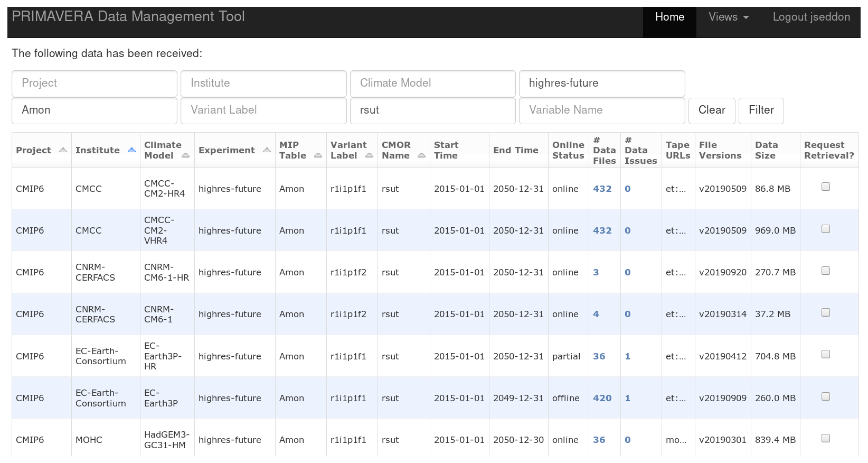Log out via Logout jseddon

[x=811, y=17]
